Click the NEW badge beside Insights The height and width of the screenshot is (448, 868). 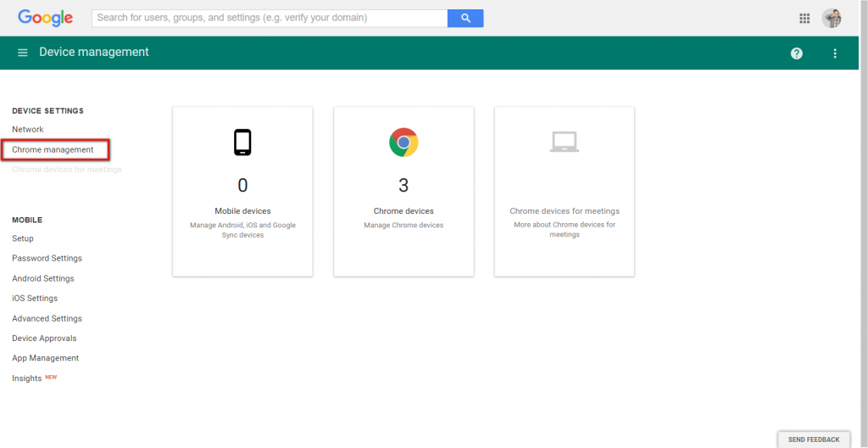(51, 377)
